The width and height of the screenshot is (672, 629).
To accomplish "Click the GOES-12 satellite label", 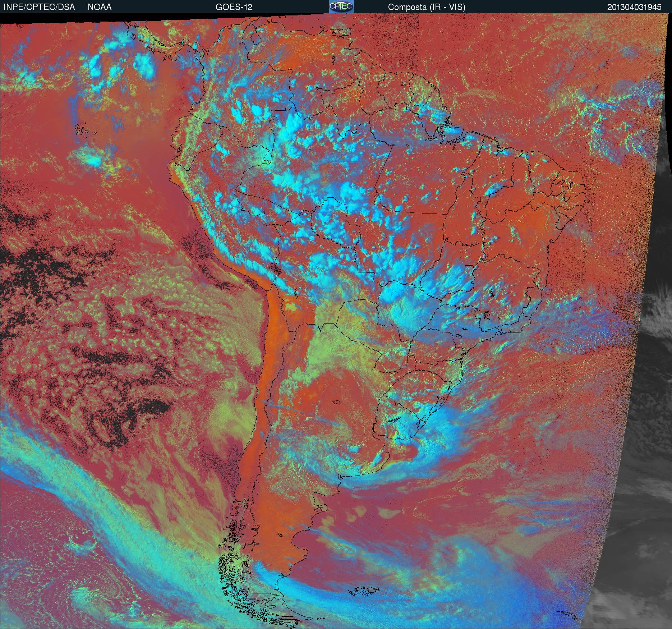I will (234, 7).
